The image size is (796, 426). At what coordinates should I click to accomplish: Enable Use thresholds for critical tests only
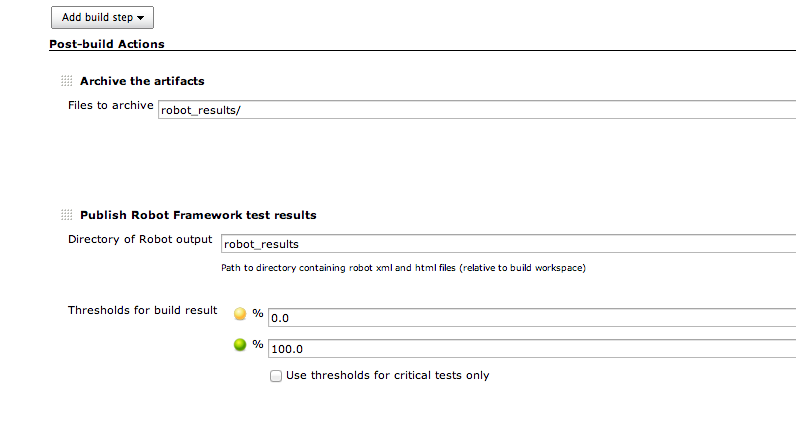click(275, 376)
